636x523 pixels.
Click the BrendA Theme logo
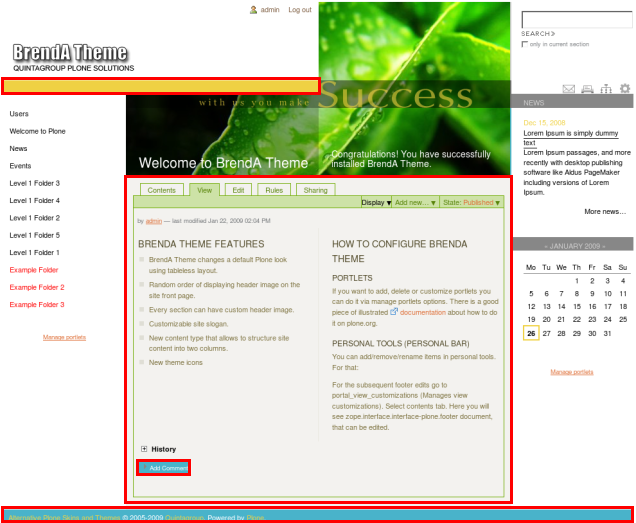click(70, 53)
